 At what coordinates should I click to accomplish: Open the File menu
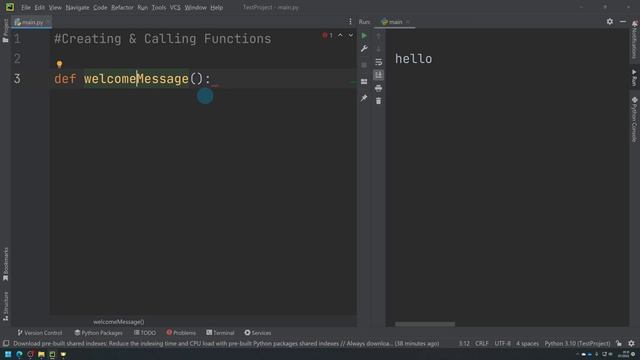(x=26, y=7)
